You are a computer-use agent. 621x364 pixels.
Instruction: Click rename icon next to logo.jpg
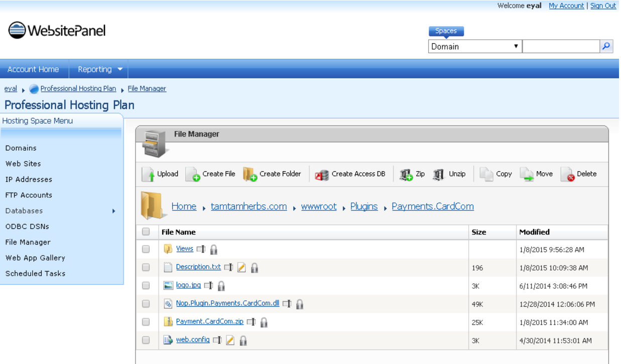[x=208, y=286]
